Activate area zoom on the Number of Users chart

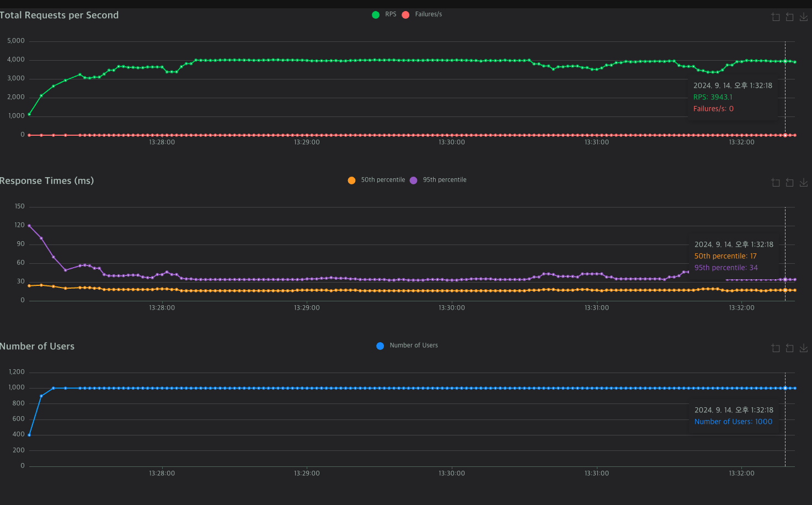click(776, 348)
